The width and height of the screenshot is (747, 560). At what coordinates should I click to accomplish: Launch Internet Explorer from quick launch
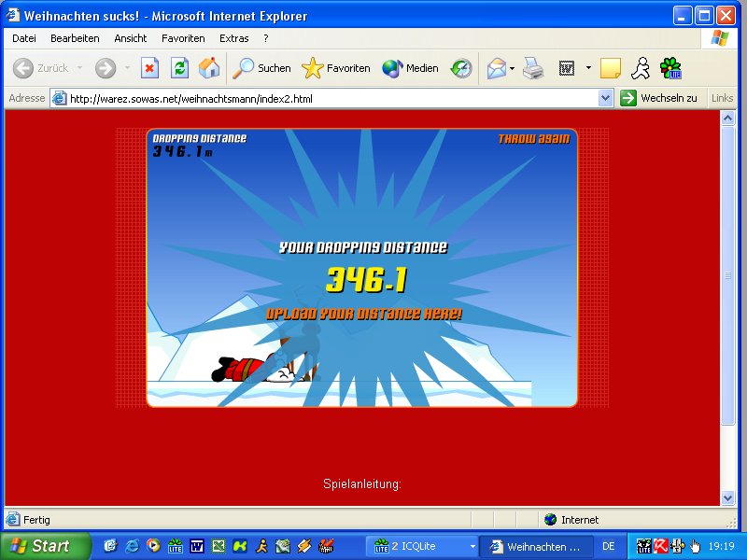(x=132, y=546)
